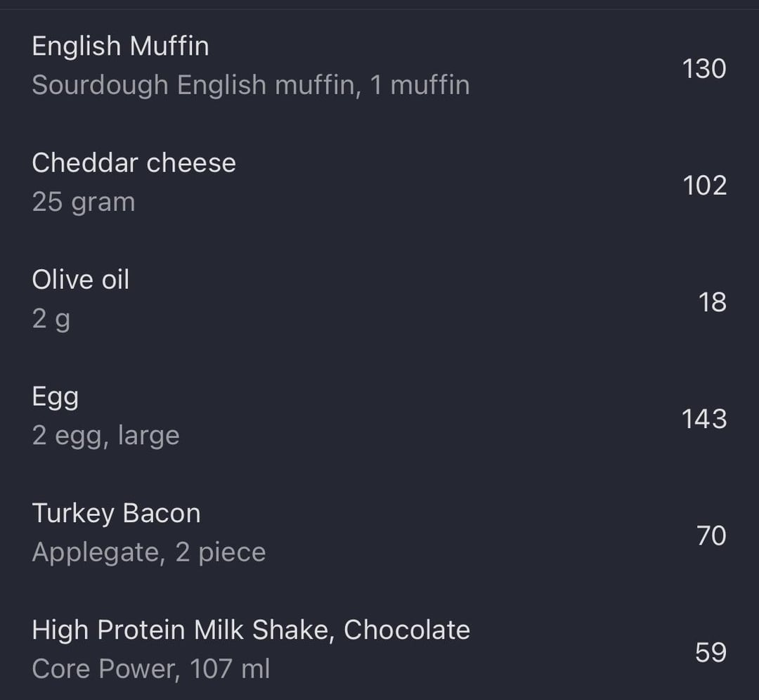This screenshot has height=700, width=759.
Task: Tap the word 'Chocolate' in shake title
Action: coord(406,630)
